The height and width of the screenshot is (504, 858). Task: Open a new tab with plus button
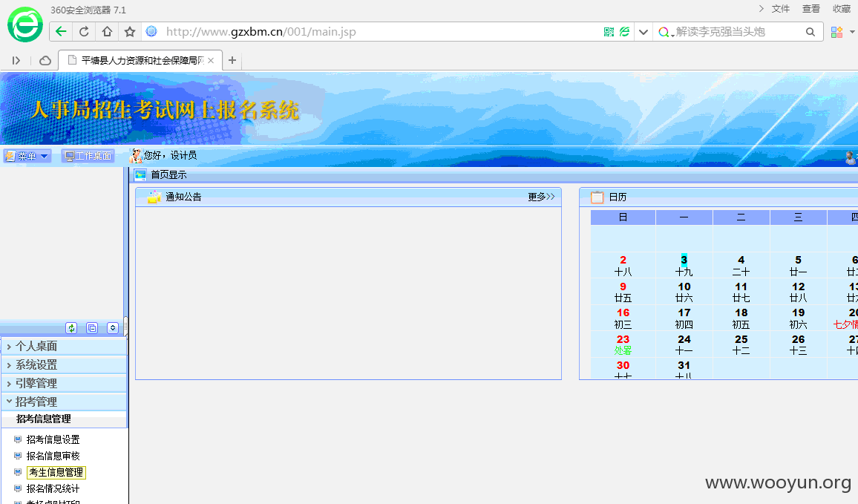pos(232,60)
